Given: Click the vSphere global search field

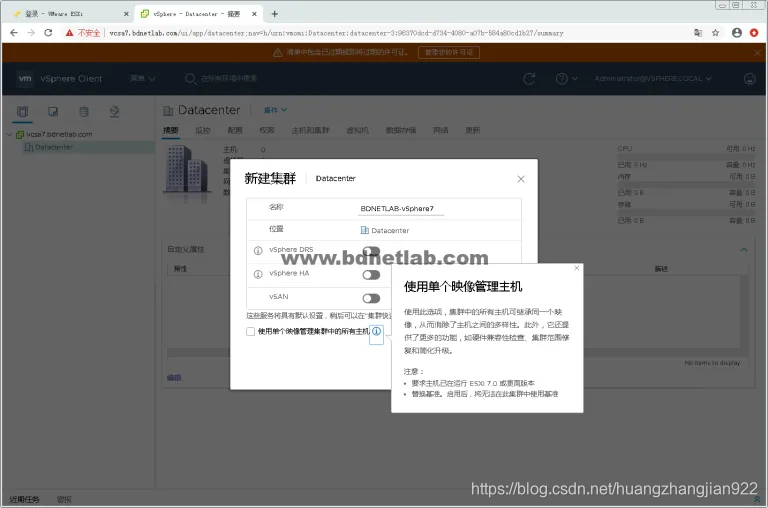Looking at the screenshot, I should (229, 78).
